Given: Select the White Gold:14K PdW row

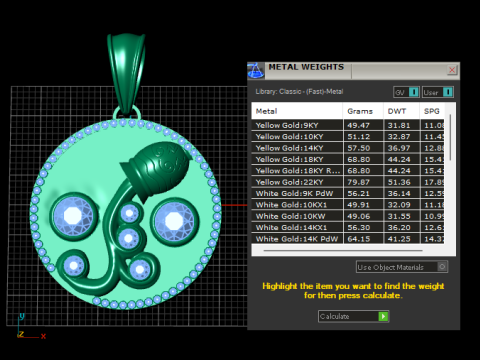Looking at the screenshot, I should pyautogui.click(x=348, y=239).
